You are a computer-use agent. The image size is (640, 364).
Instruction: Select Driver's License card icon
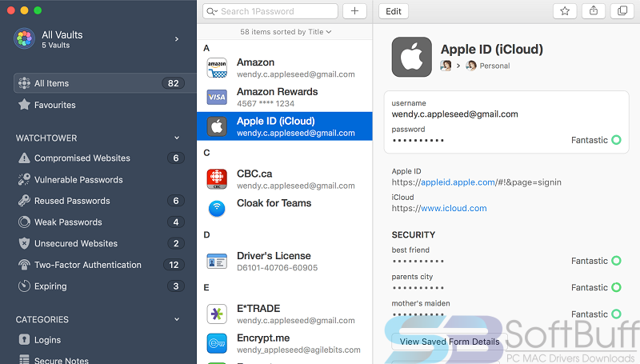[x=217, y=261]
